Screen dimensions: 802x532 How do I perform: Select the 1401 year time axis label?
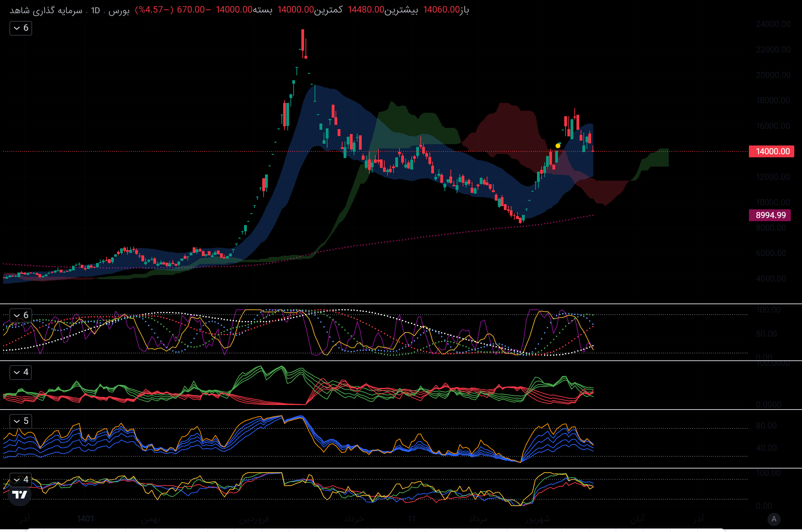coord(86,519)
